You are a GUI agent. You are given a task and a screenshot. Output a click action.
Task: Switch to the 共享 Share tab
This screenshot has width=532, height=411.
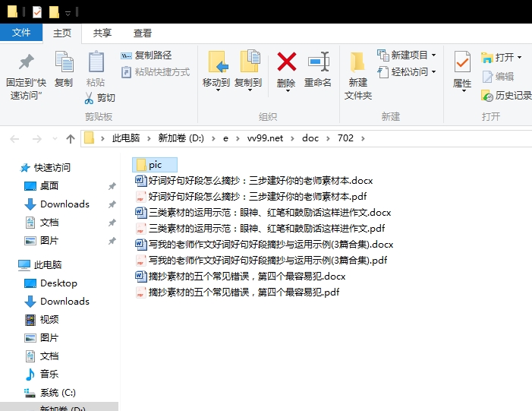coord(102,33)
